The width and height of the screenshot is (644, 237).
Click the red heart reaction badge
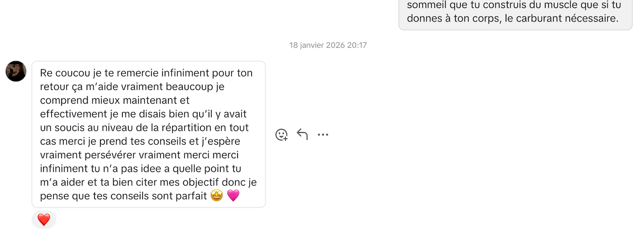(x=44, y=220)
